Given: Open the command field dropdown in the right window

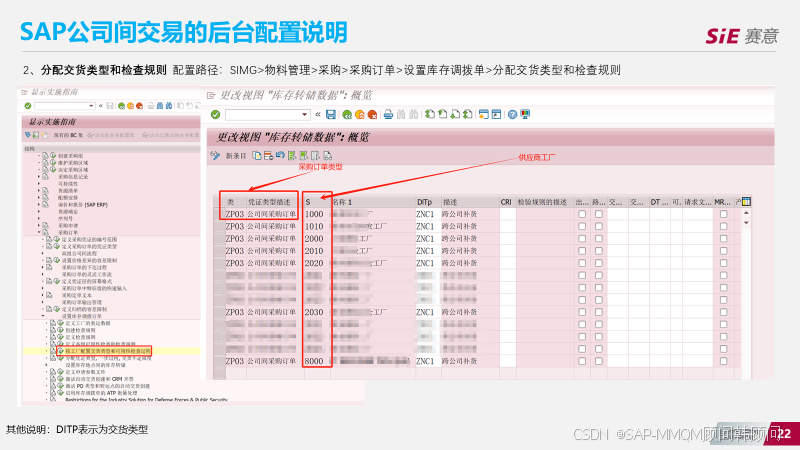Looking at the screenshot, I should coord(305,114).
